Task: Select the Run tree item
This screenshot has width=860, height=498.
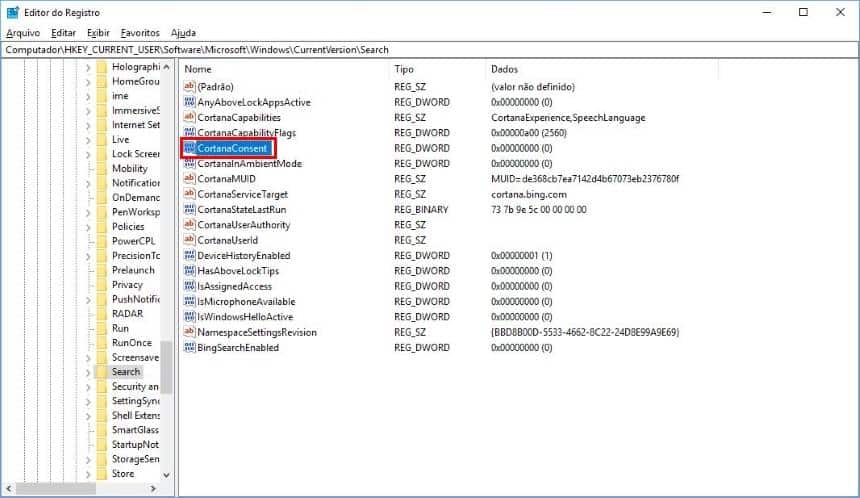Action: tap(120, 329)
